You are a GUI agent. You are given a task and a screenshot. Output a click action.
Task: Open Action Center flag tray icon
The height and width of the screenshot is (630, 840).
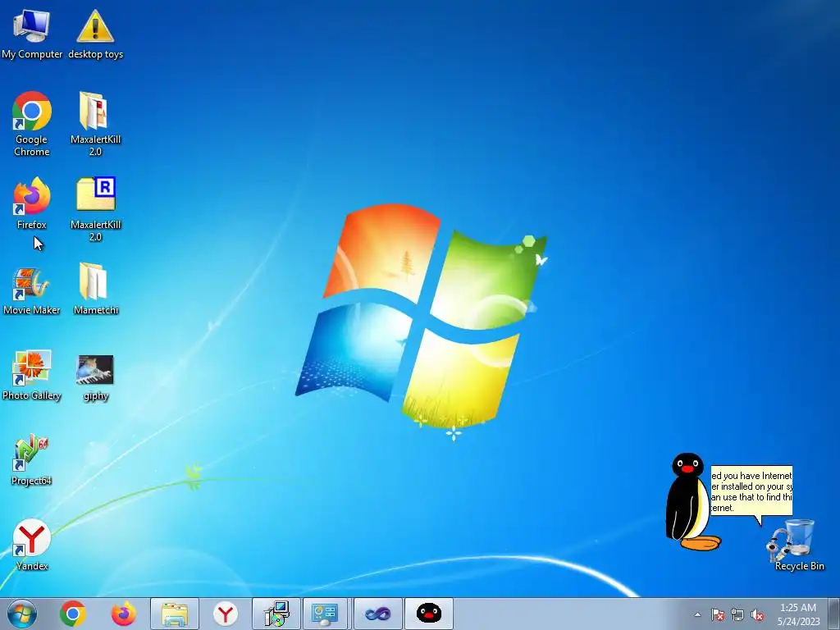tap(717, 615)
